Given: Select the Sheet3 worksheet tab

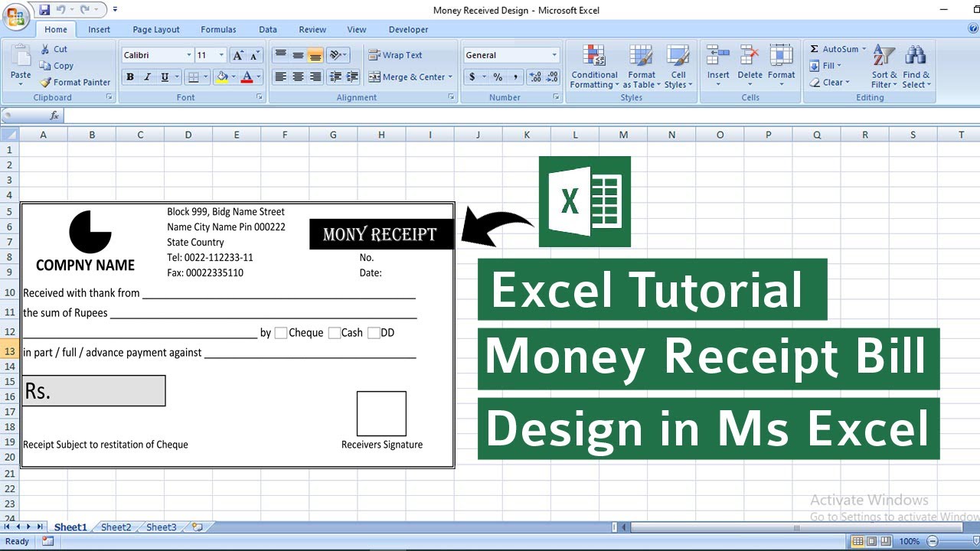Looking at the screenshot, I should pyautogui.click(x=162, y=527).
